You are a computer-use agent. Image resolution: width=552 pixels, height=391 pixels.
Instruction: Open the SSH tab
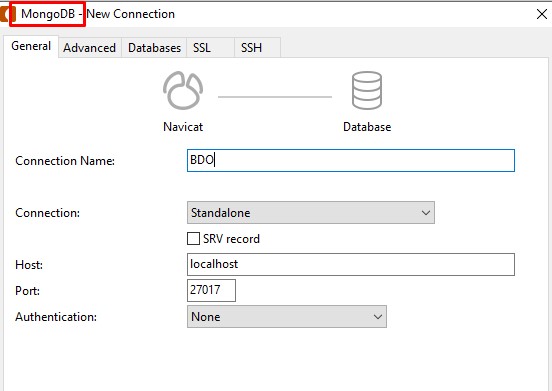pyautogui.click(x=257, y=48)
